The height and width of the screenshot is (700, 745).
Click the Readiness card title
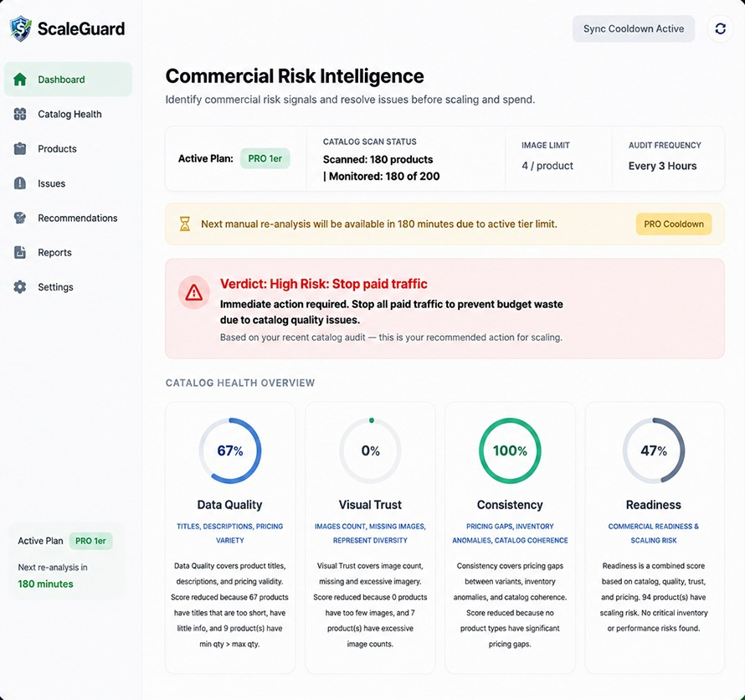coord(653,505)
